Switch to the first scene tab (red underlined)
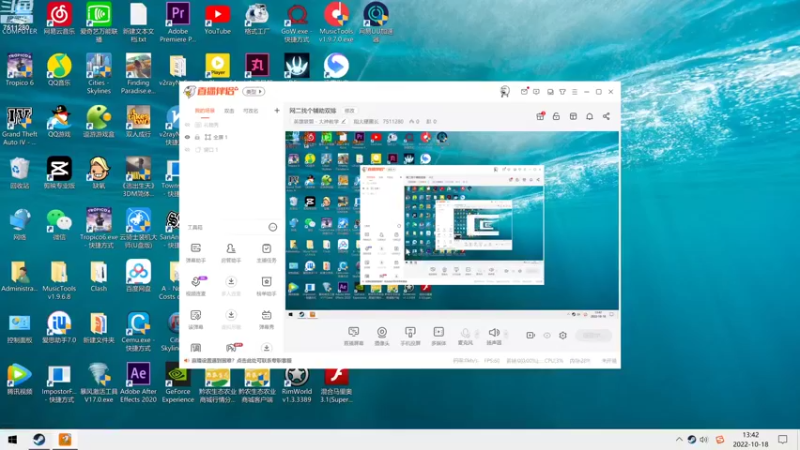 pyautogui.click(x=205, y=111)
